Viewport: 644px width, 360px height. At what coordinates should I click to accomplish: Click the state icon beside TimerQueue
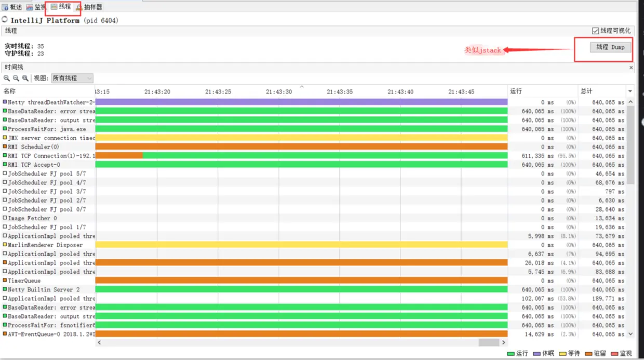point(5,281)
